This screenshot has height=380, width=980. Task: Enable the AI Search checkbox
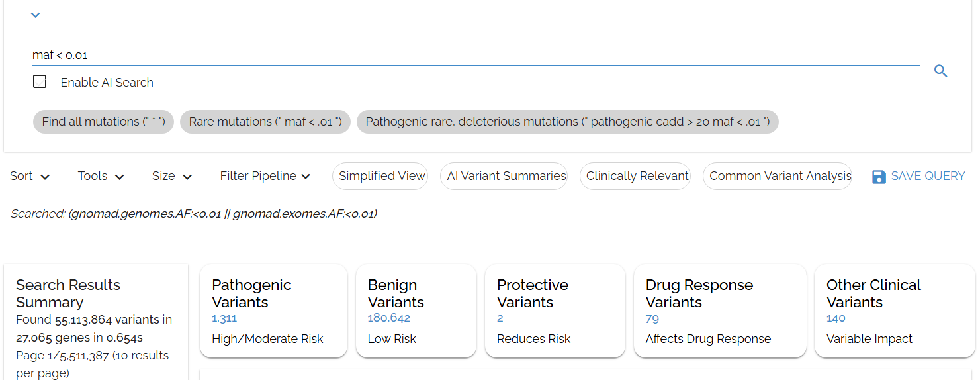[40, 82]
